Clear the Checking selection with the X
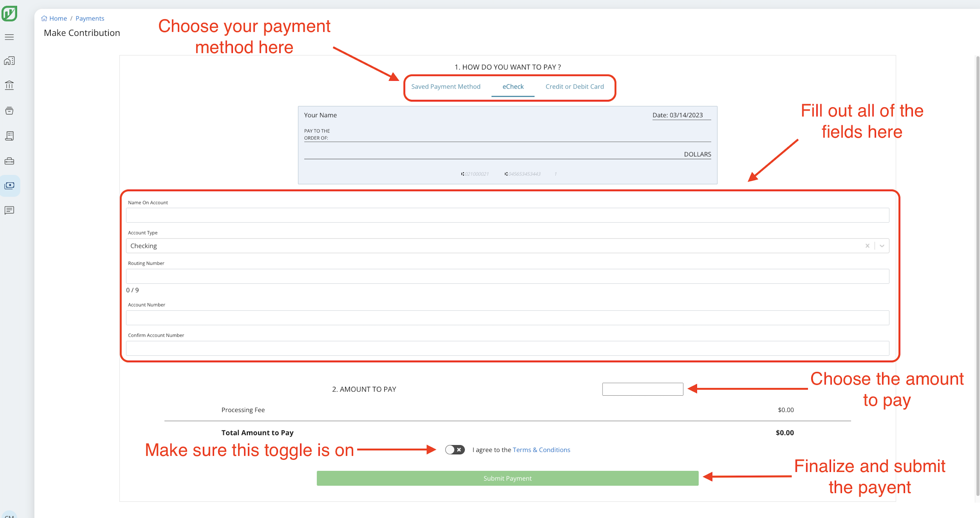 point(868,246)
